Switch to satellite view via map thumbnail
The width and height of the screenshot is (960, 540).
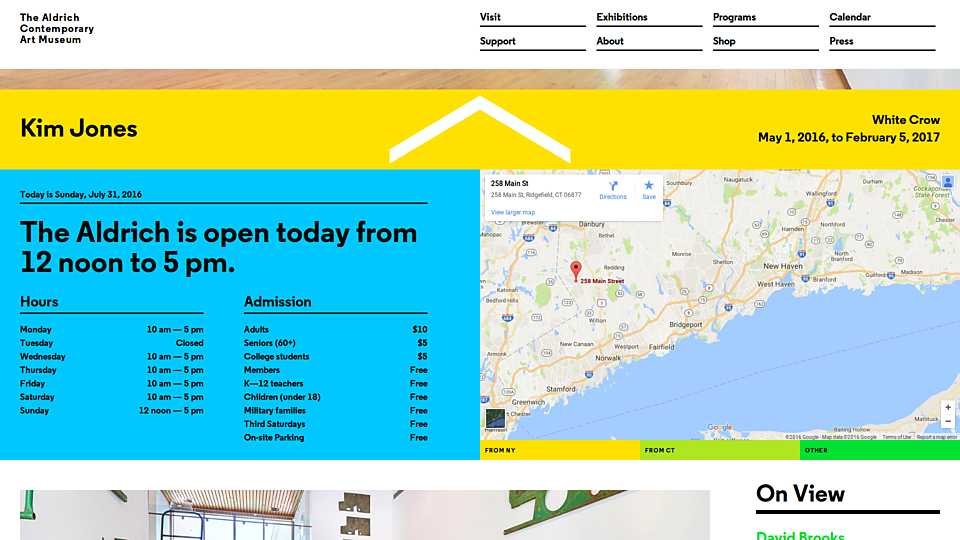pos(496,419)
